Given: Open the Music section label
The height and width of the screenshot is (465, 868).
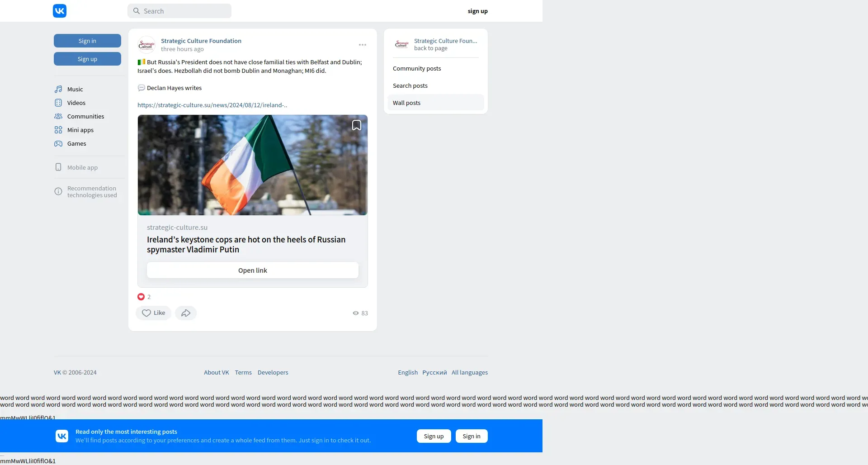Looking at the screenshot, I should pos(75,89).
